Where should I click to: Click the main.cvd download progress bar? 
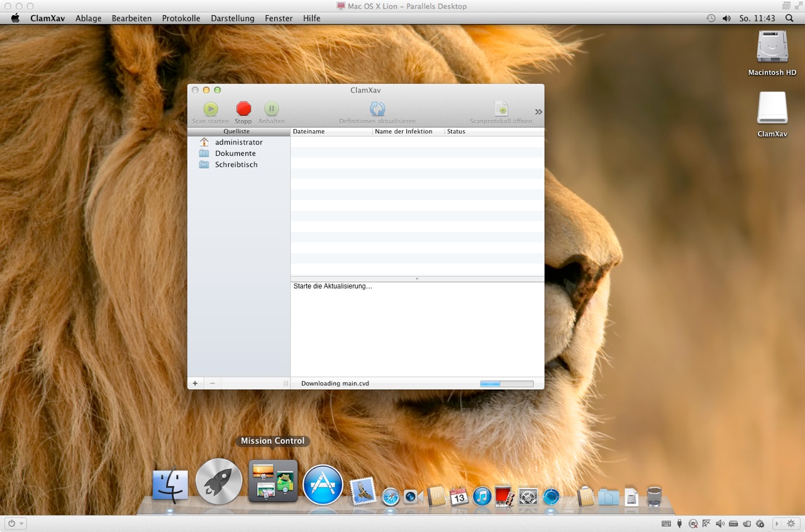pyautogui.click(x=507, y=384)
